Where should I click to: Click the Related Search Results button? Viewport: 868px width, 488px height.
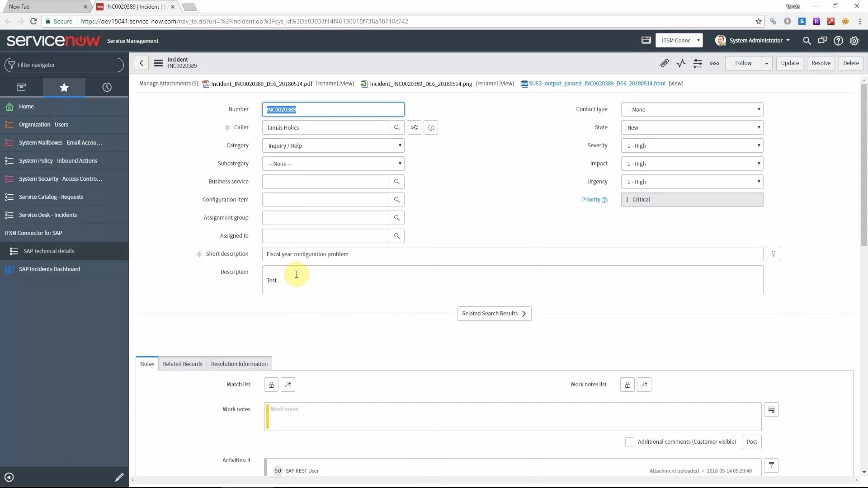(494, 313)
